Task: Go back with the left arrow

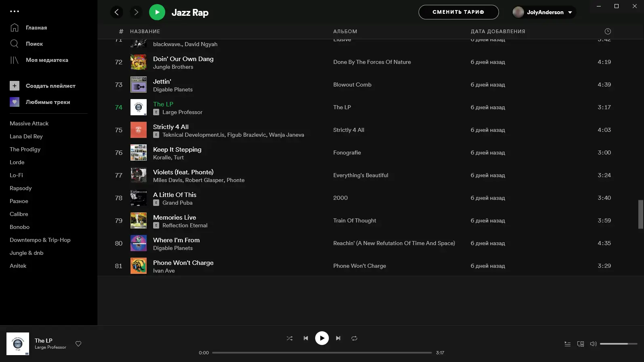Action: coord(117,12)
